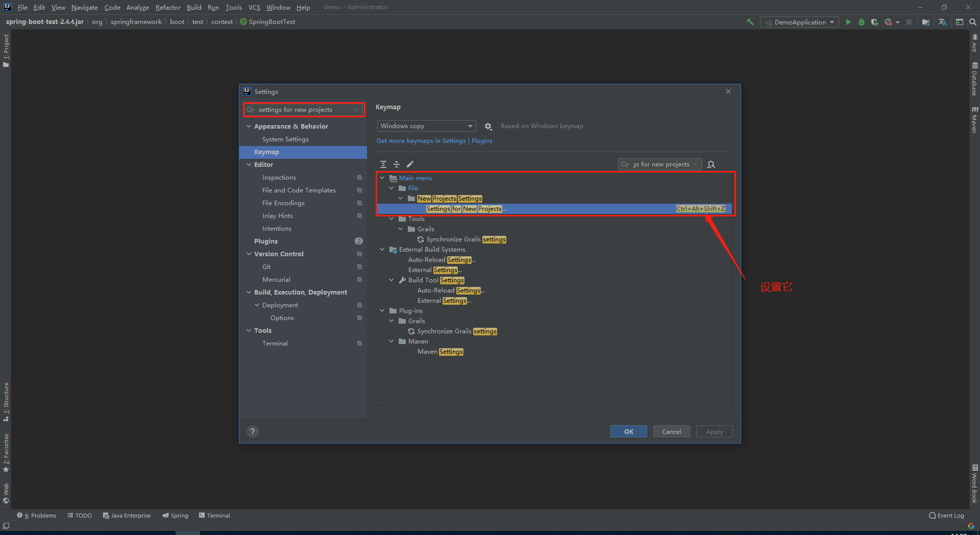This screenshot has width=980, height=535.
Task: Collapse the Main menu keymap node
Action: coord(382,178)
